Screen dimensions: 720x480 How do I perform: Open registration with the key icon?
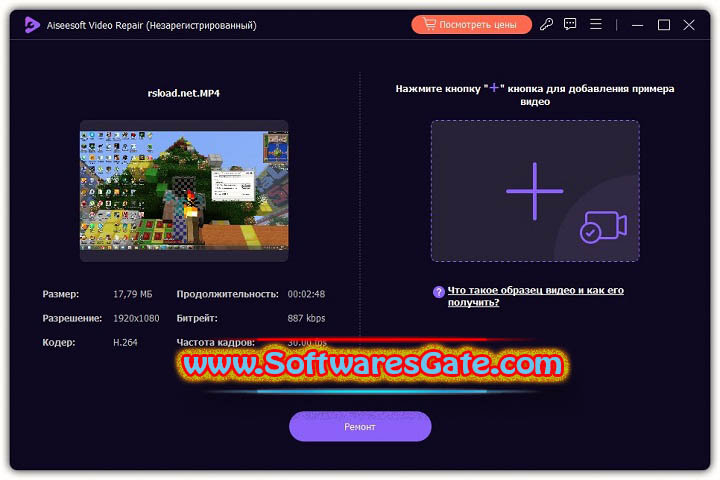pyautogui.click(x=546, y=24)
